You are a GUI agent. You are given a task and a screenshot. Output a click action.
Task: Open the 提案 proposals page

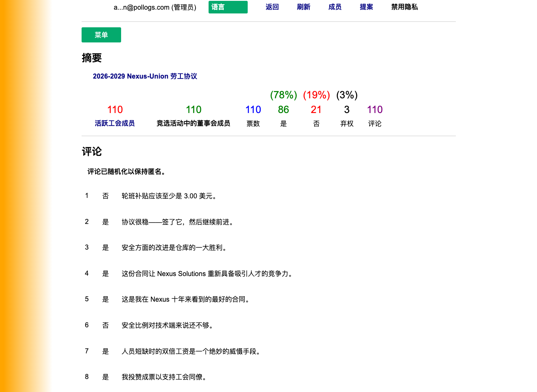tap(366, 7)
